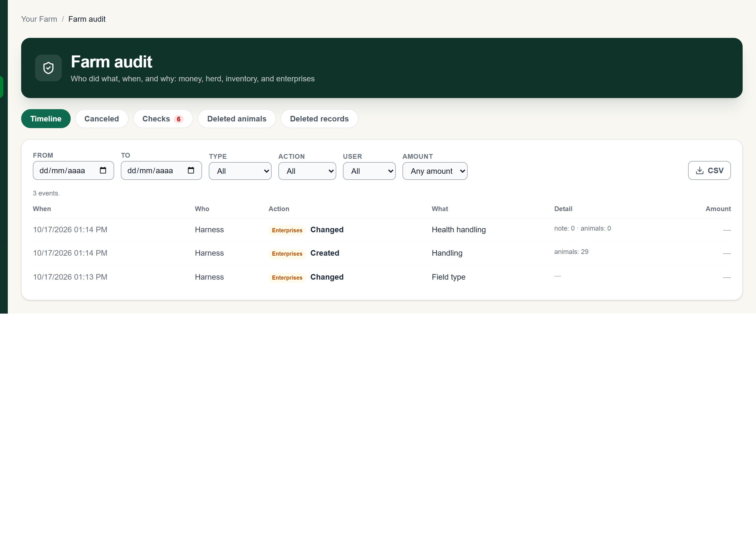Click Harness in the Field type row
This screenshot has width=756, height=557.
pyautogui.click(x=209, y=277)
